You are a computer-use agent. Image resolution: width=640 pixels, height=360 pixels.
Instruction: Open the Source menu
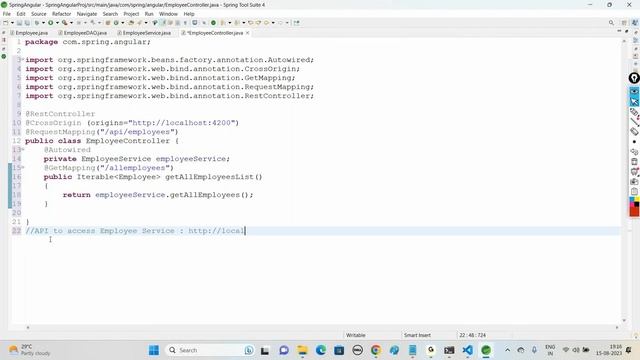click(x=39, y=14)
